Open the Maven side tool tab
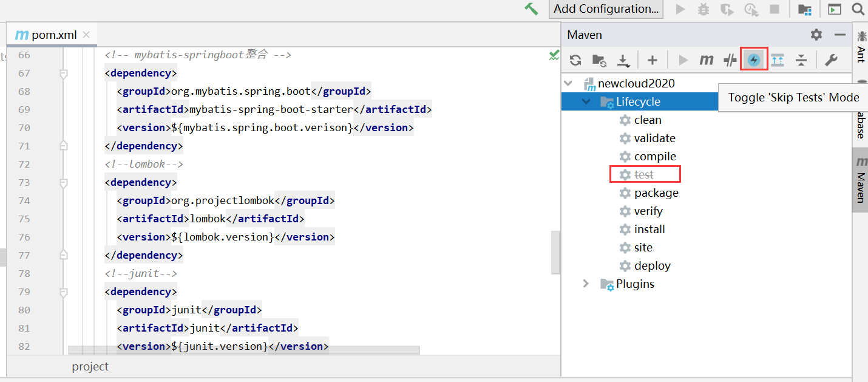The image size is (868, 382). coord(861,179)
